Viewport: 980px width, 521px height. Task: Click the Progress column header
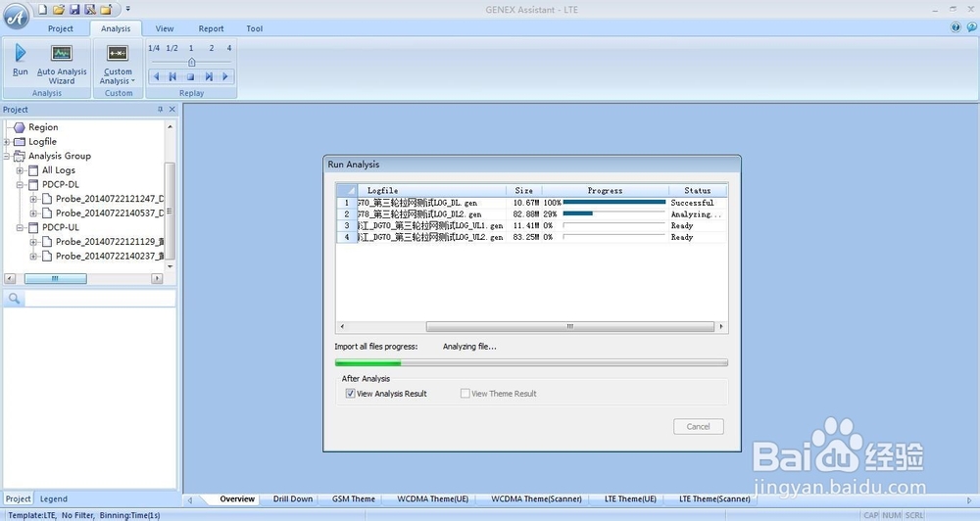(x=605, y=191)
